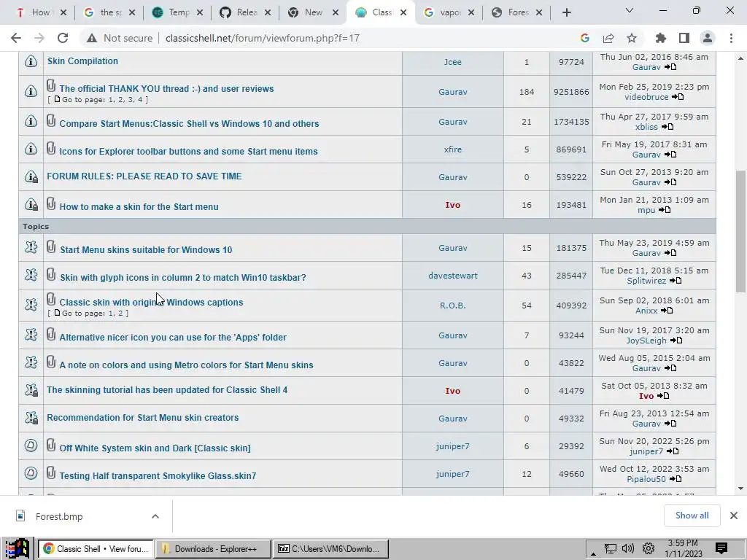
Task: Open How to make a skin topic
Action: pyautogui.click(x=139, y=206)
